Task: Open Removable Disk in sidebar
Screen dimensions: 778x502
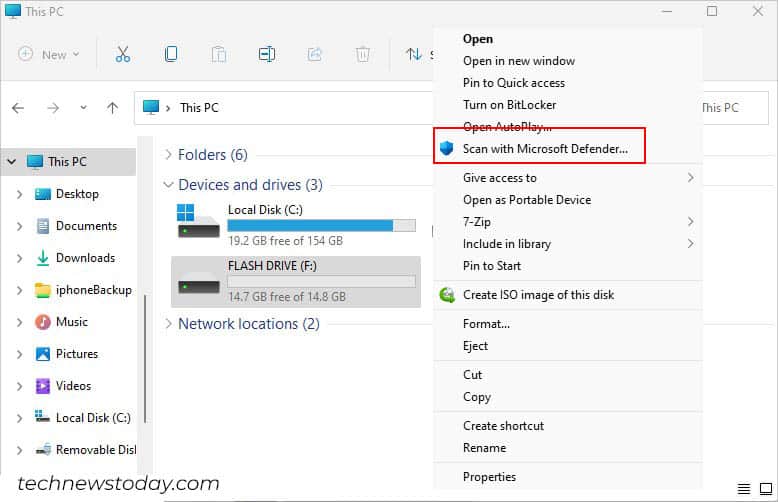Action: [95, 450]
